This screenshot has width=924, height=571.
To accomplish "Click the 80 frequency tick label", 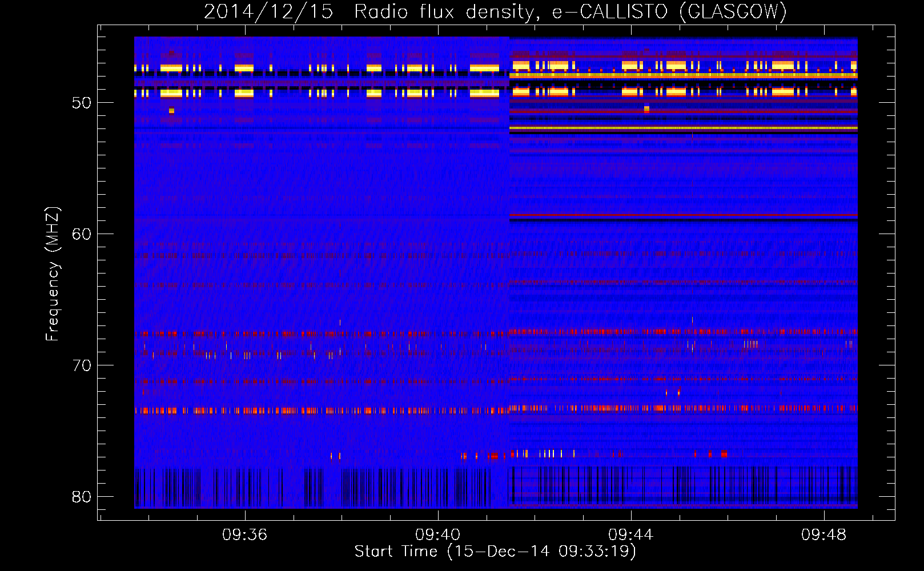I will click(x=82, y=497).
